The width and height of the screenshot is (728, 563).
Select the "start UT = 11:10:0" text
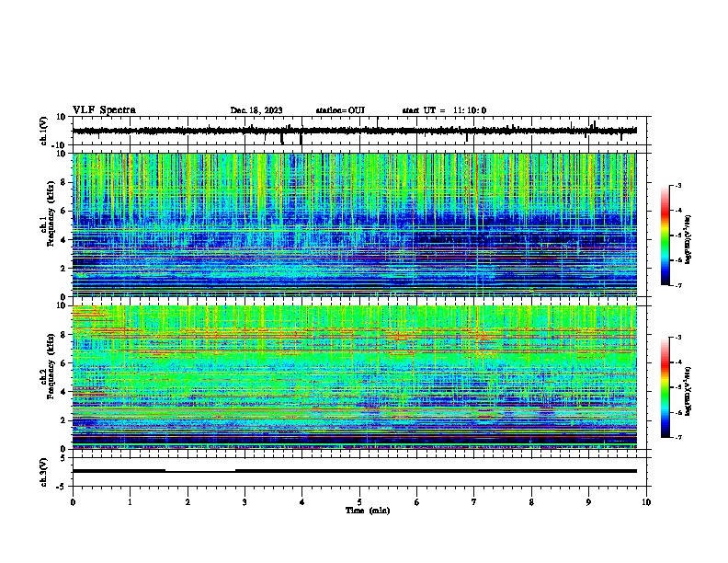coord(444,110)
